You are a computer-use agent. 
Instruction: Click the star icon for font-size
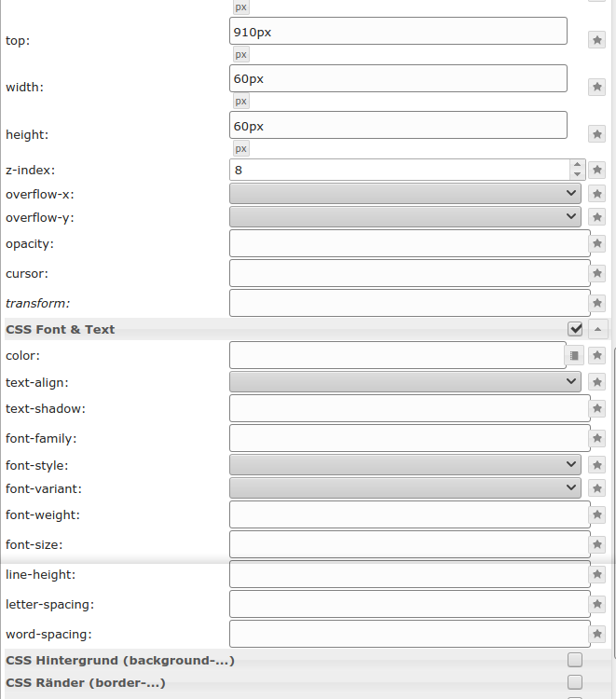coord(597,544)
